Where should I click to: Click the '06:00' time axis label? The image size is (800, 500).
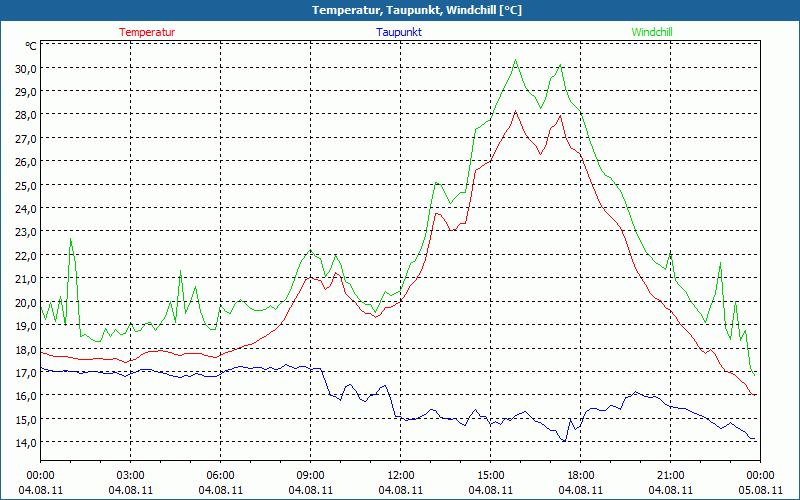coord(220,476)
